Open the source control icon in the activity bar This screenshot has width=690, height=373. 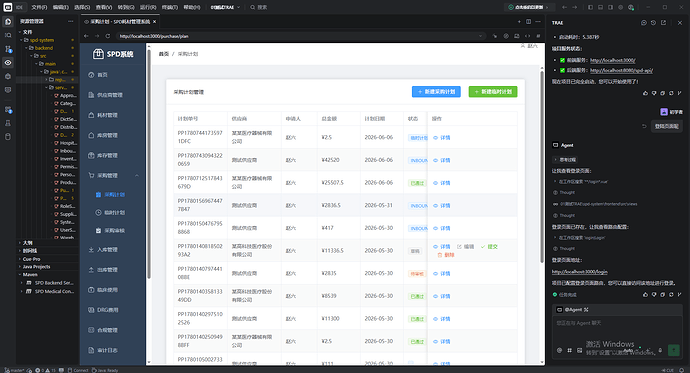click(8, 49)
